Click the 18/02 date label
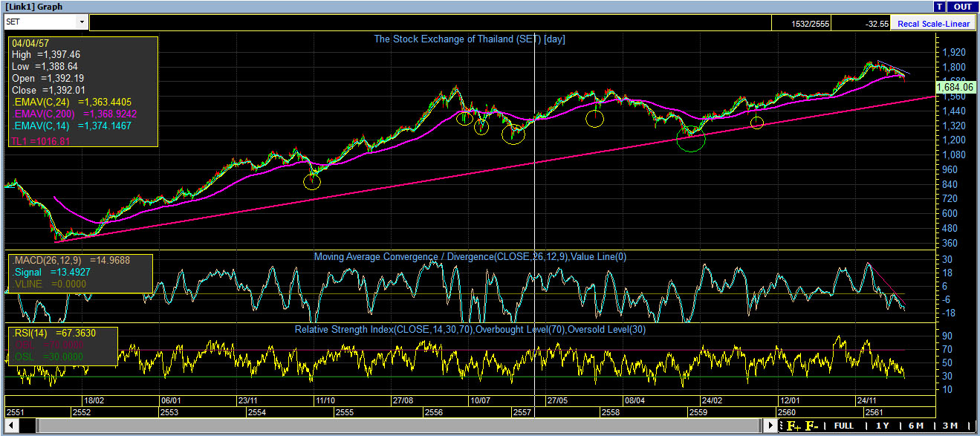 pos(93,400)
